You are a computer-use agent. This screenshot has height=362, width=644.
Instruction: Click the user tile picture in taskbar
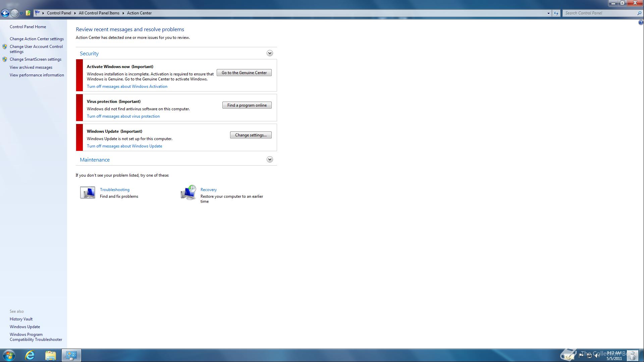pyautogui.click(x=633, y=355)
